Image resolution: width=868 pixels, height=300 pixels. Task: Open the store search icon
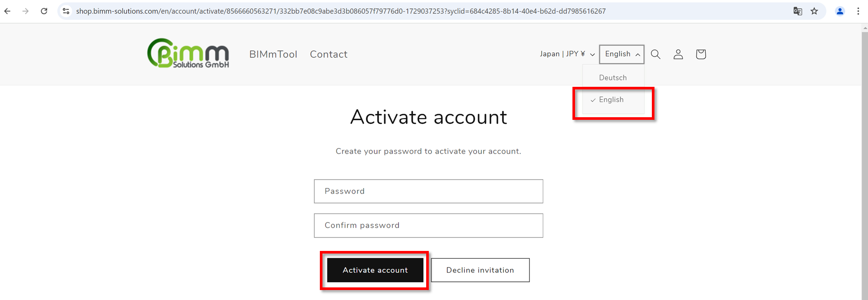[x=655, y=54]
